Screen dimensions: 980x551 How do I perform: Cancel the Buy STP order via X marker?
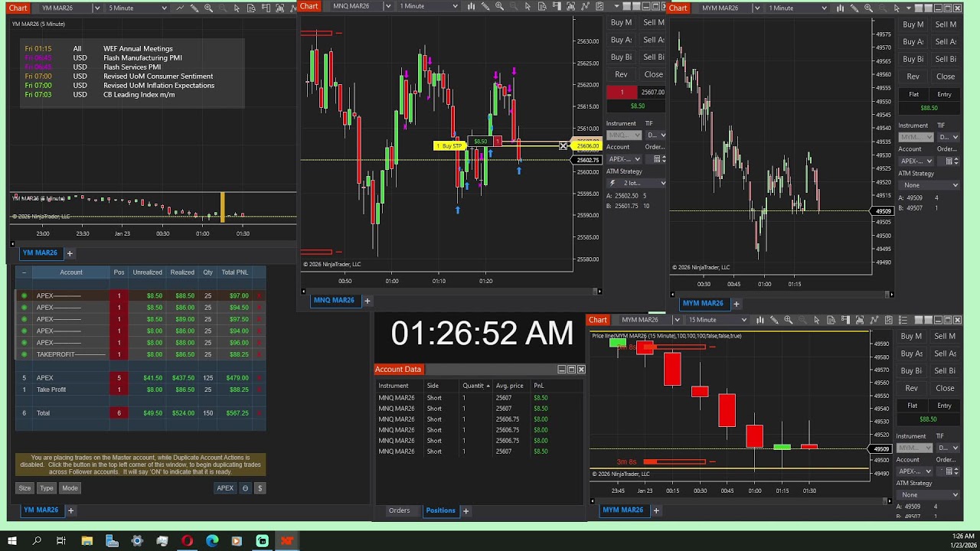[563, 145]
